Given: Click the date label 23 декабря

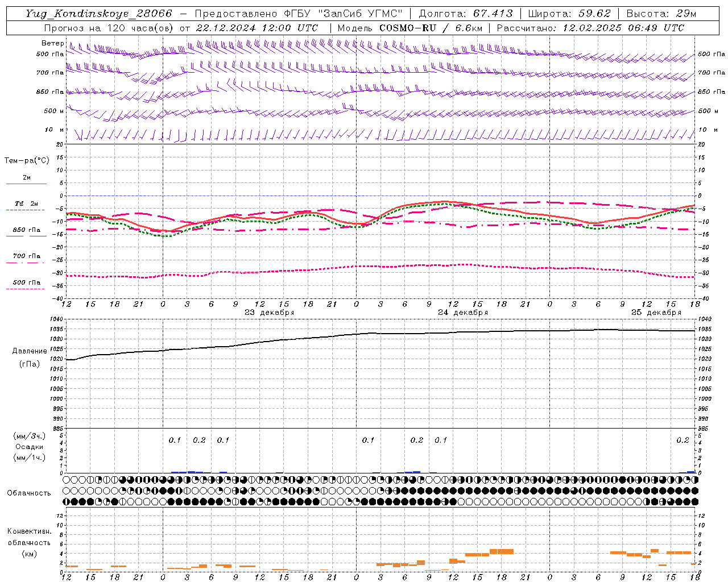Looking at the screenshot, I should (x=270, y=313).
